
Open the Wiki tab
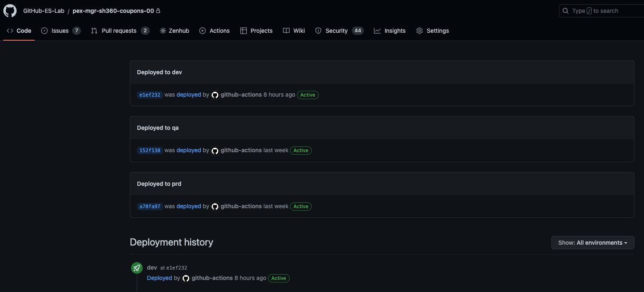click(294, 31)
